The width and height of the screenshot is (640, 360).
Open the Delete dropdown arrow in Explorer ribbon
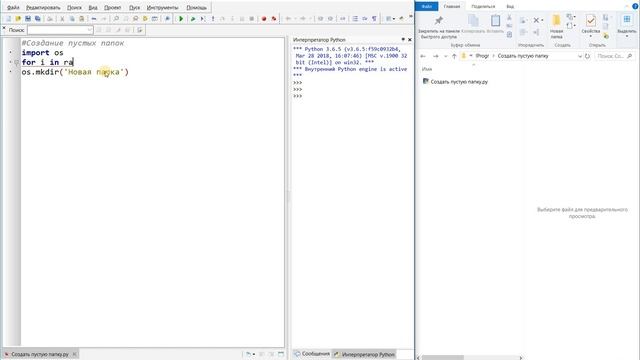click(x=542, y=20)
